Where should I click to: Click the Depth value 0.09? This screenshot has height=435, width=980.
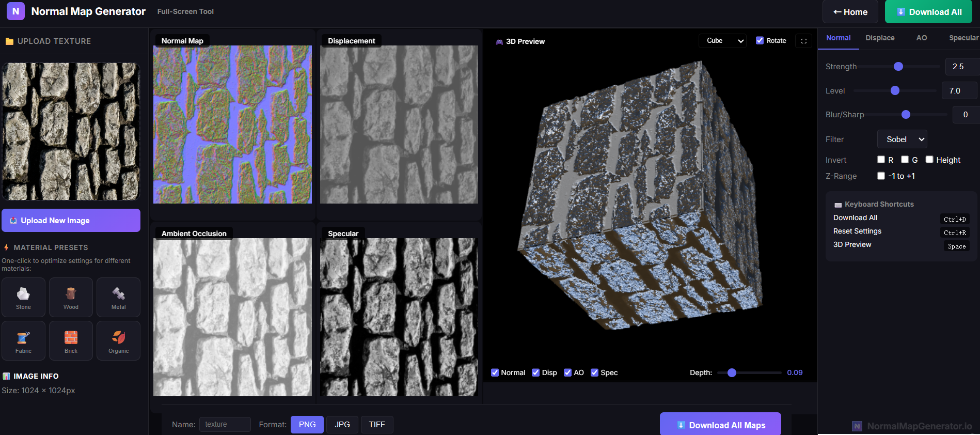point(795,372)
